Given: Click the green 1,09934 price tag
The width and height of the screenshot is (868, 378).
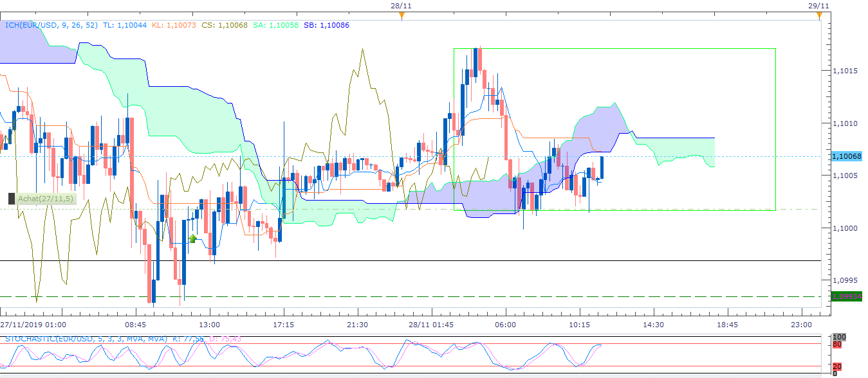Looking at the screenshot, I should click(x=847, y=296).
